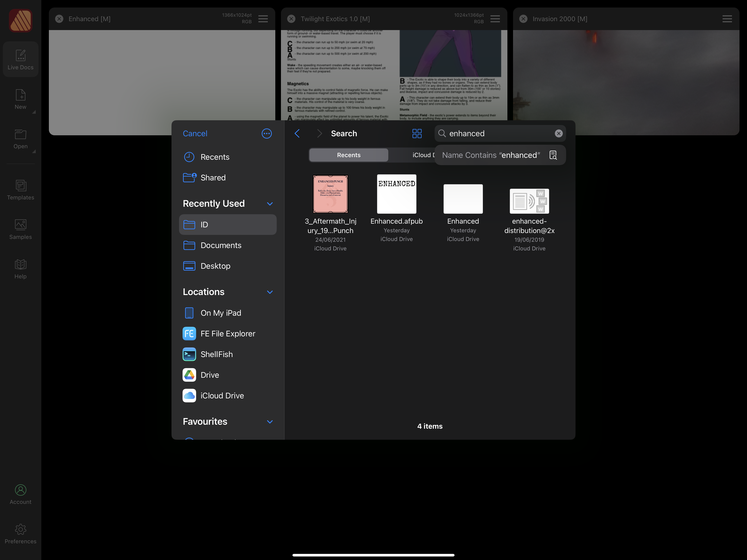Image resolution: width=747 pixels, height=560 pixels.
Task: Select the Recents tab in search
Action: 349,155
